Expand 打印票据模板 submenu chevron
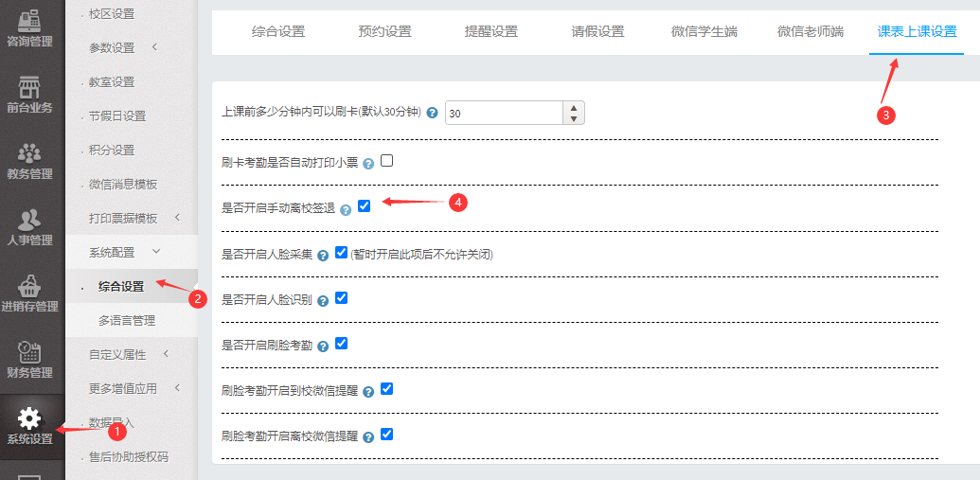Screen dimensions: 980x480 click(x=177, y=218)
